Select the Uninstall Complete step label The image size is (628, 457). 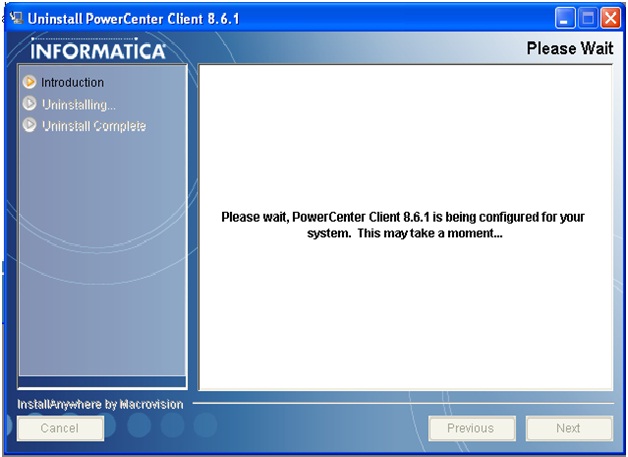(94, 126)
